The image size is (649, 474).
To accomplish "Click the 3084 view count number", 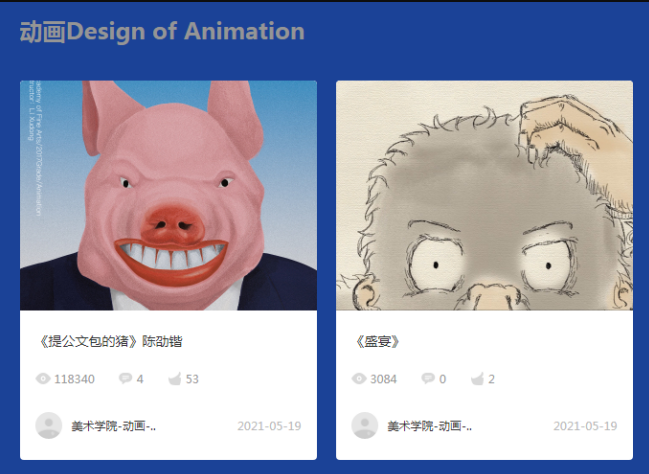I will [384, 379].
